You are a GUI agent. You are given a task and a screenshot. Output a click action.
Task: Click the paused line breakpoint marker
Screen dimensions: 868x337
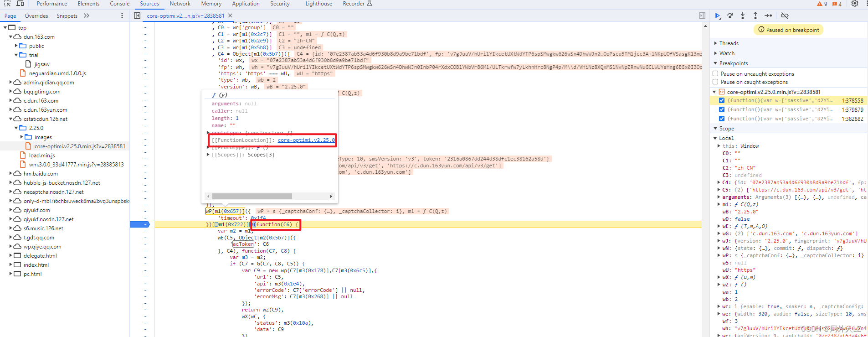(139, 224)
